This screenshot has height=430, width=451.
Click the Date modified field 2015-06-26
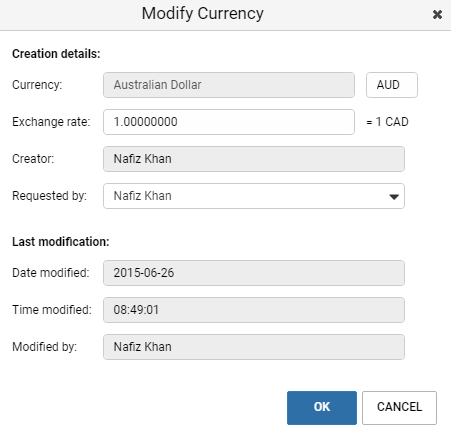254,273
